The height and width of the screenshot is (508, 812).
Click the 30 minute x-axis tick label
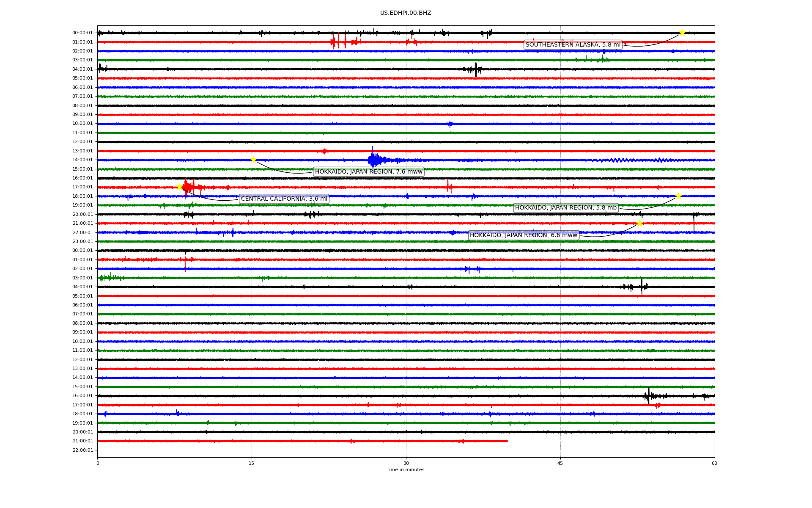[406, 463]
